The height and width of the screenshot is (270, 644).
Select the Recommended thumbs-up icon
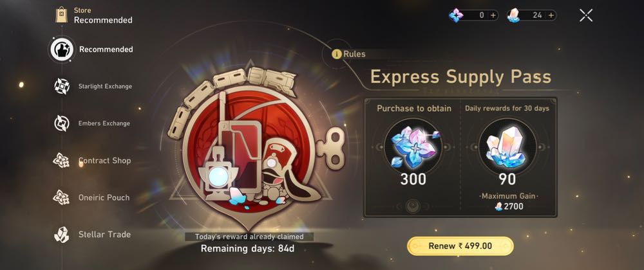pyautogui.click(x=62, y=50)
